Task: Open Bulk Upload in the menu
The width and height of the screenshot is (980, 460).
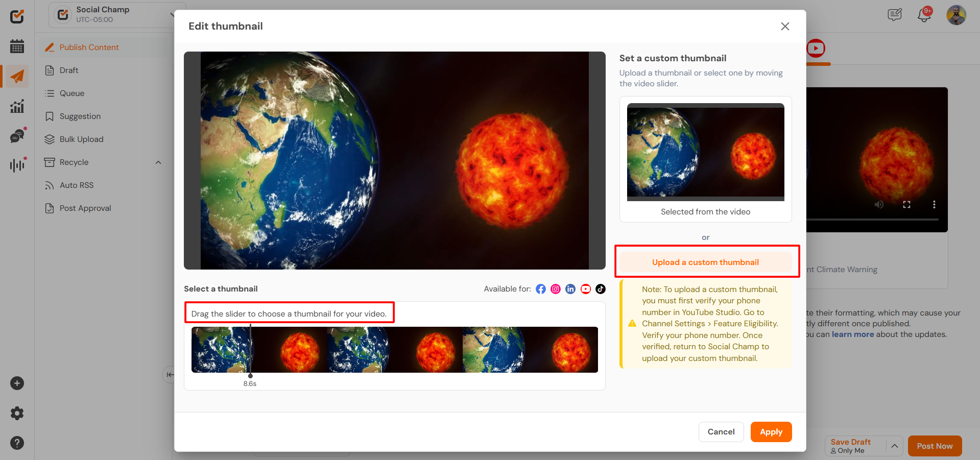Action: [81, 139]
